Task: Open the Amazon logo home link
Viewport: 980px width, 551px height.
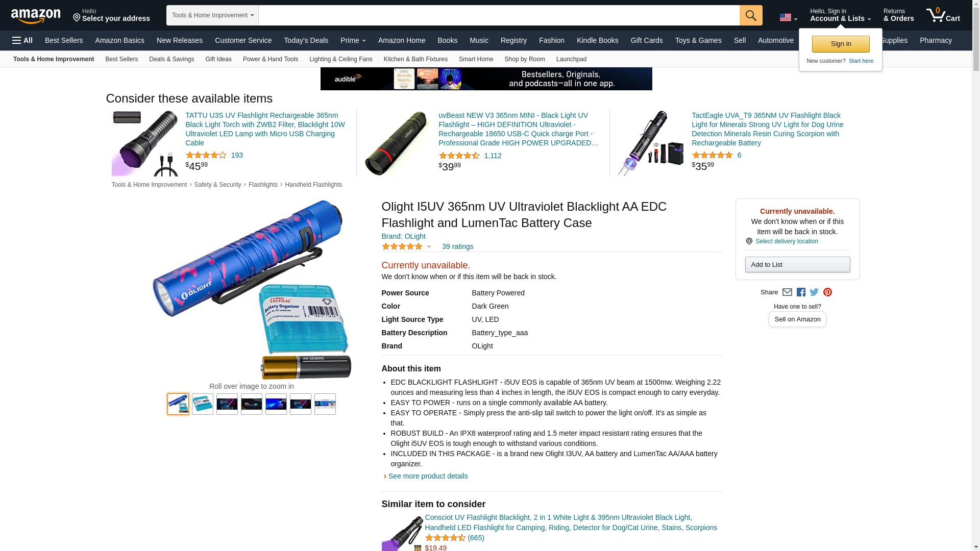Action: 36,16
